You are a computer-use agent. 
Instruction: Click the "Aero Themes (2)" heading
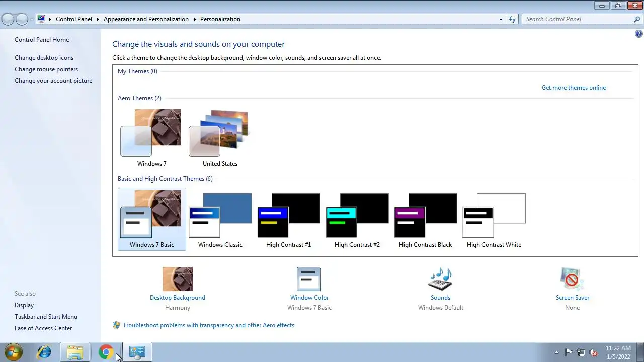pos(139,98)
